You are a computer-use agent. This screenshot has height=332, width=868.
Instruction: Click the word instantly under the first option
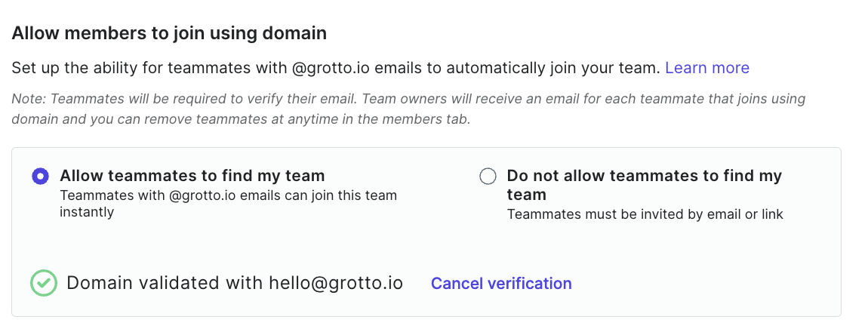point(87,211)
